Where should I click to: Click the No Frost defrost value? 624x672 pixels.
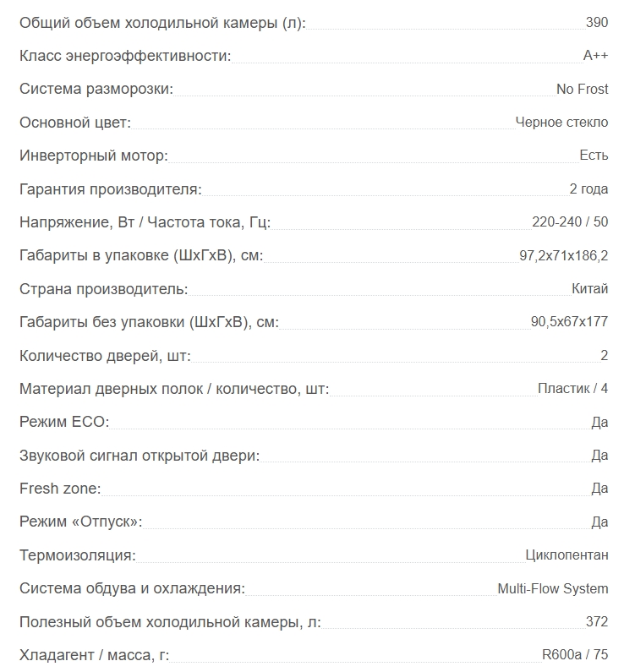tap(582, 89)
